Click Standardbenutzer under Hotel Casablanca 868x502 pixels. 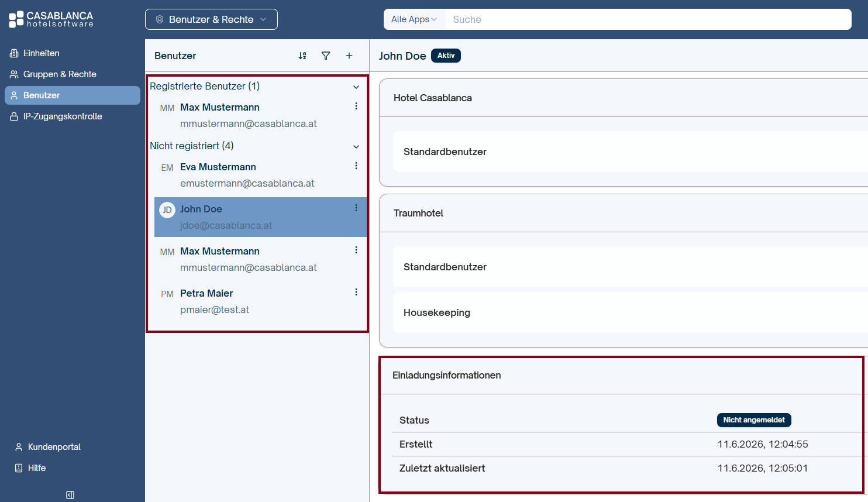(x=631, y=152)
